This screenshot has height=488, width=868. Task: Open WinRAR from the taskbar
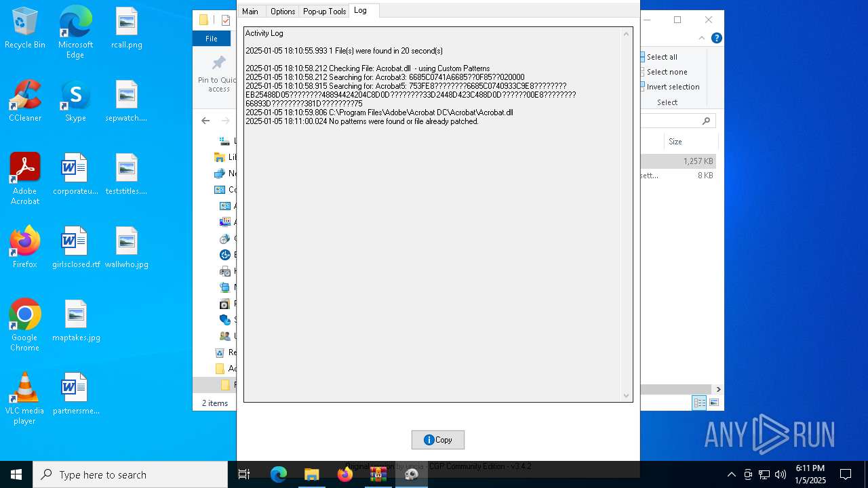click(378, 474)
